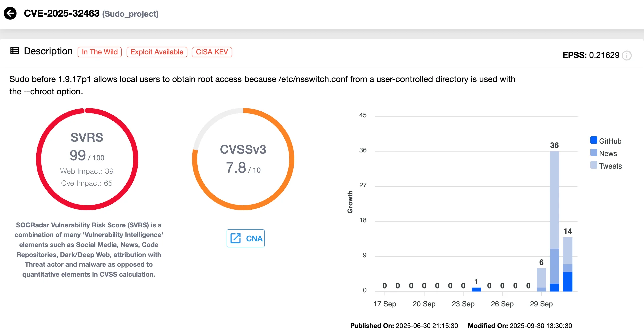Viewport: 644px width, 333px height.
Task: Click the CNA external link icon
Action: pyautogui.click(x=236, y=238)
